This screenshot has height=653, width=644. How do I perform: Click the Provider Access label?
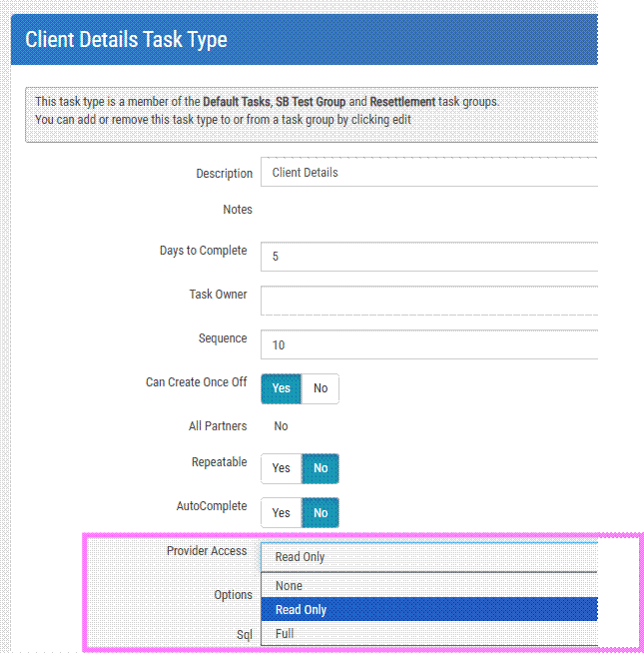[x=207, y=551]
